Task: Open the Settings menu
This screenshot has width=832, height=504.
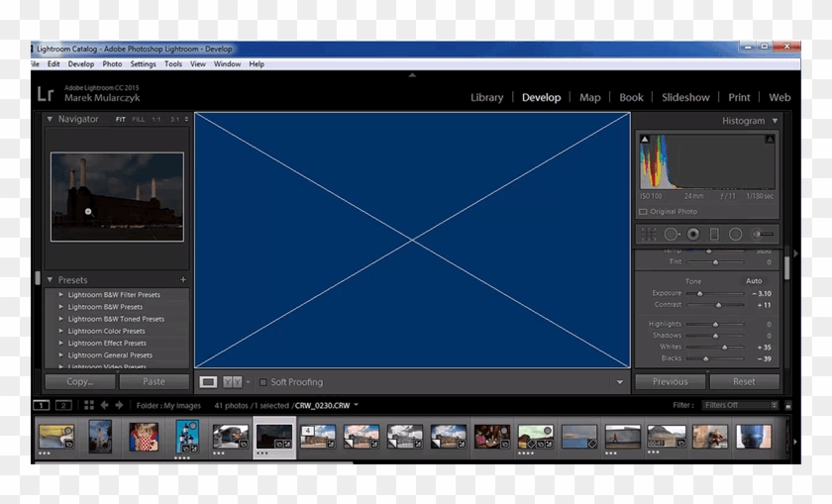Action: 143,64
